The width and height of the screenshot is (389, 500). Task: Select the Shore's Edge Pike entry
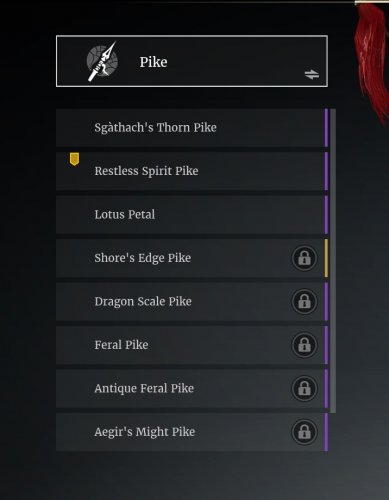(x=192, y=258)
